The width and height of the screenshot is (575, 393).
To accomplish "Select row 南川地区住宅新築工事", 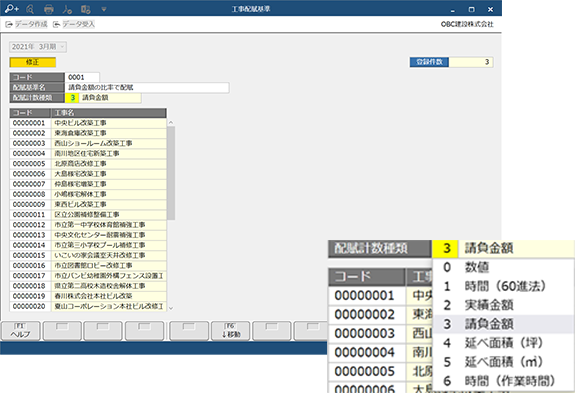I will [88, 153].
